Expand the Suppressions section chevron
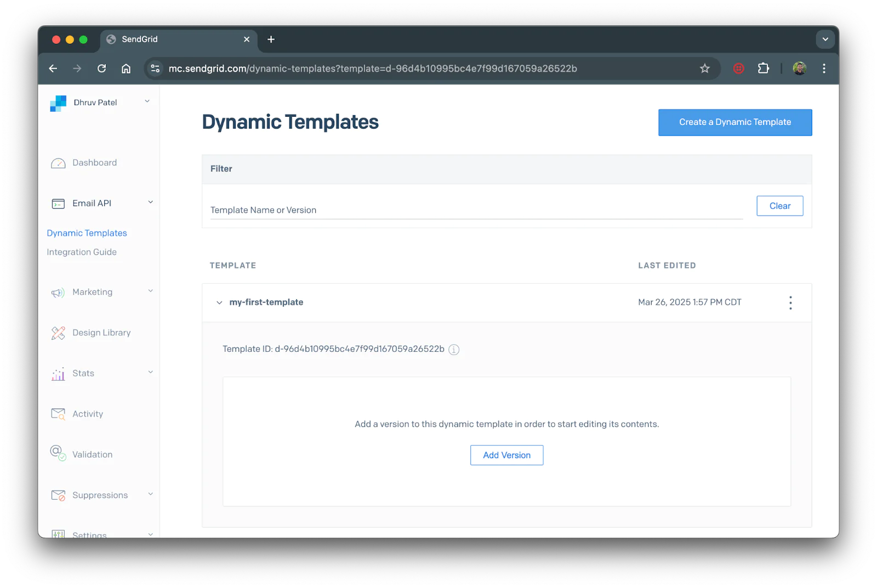877x588 pixels. coord(150,494)
